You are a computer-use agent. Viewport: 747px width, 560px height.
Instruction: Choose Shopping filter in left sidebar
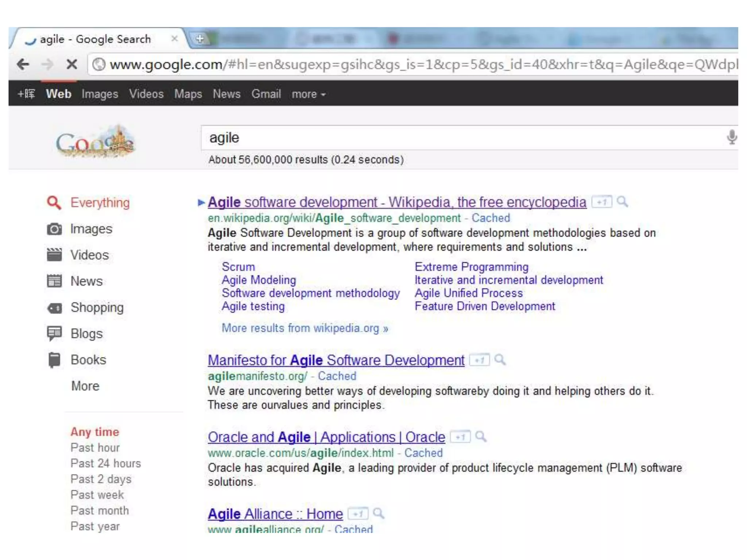click(x=97, y=307)
